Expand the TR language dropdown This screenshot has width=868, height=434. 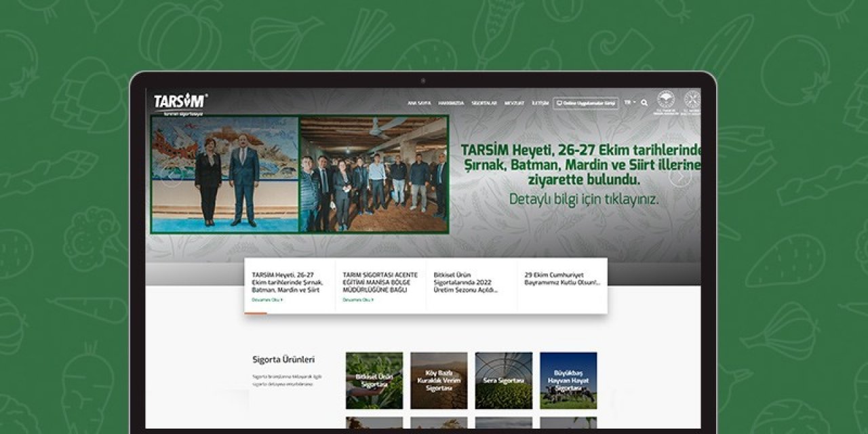coord(629,103)
